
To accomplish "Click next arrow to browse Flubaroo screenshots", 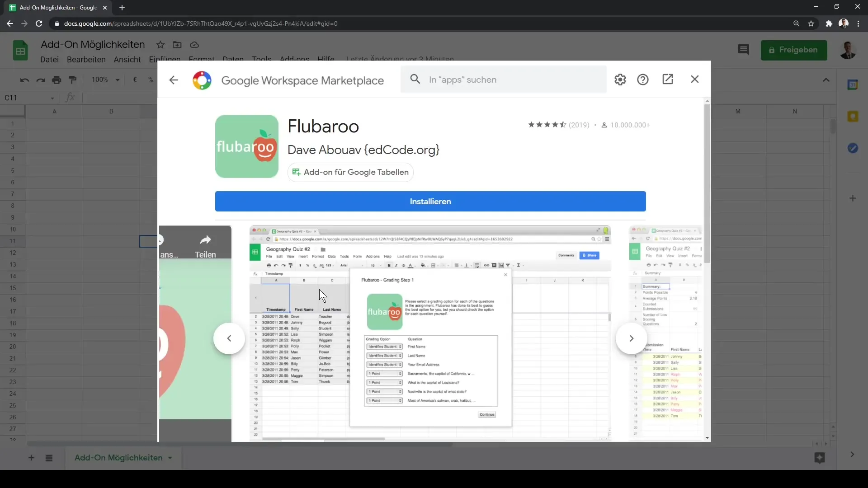I will pyautogui.click(x=631, y=338).
